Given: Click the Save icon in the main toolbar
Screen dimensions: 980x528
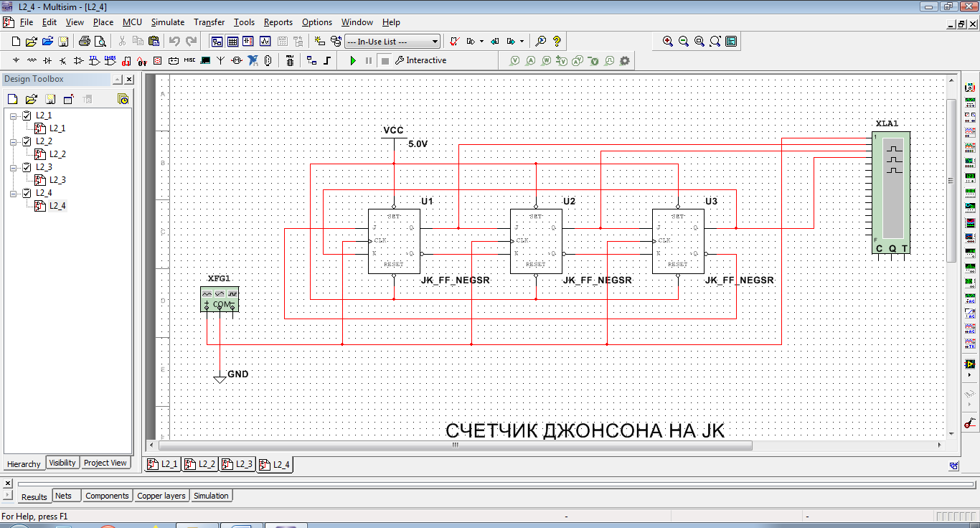Looking at the screenshot, I should (x=63, y=42).
